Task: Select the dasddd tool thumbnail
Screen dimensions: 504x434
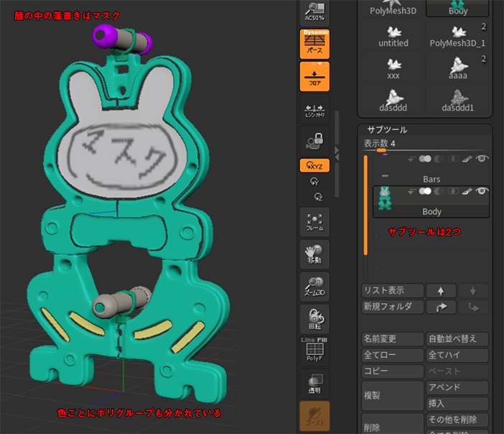Action: click(393, 99)
